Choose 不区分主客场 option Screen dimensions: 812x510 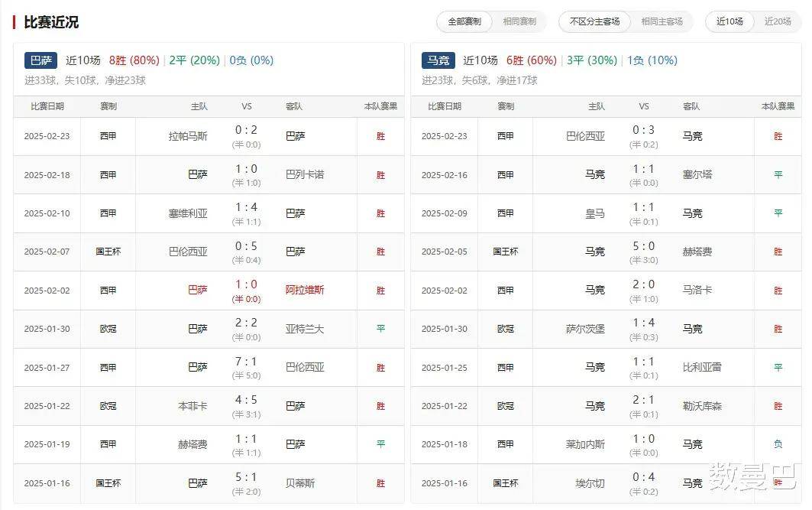pos(594,21)
